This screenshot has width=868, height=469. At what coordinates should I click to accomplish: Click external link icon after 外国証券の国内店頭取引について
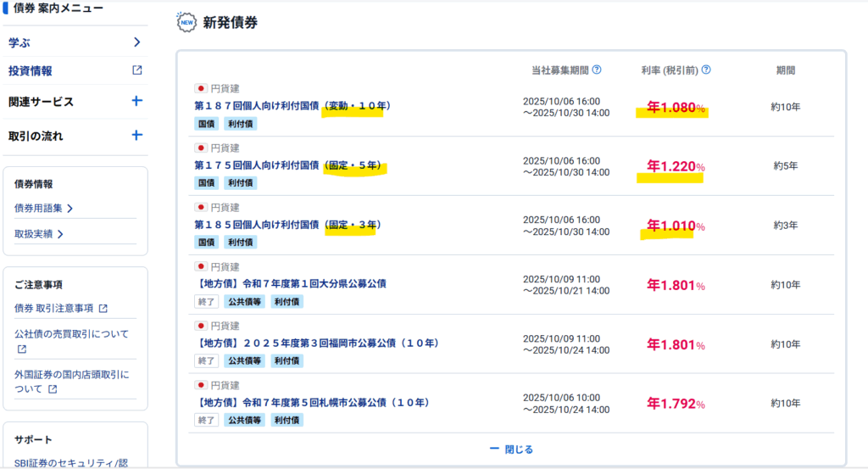(x=53, y=389)
